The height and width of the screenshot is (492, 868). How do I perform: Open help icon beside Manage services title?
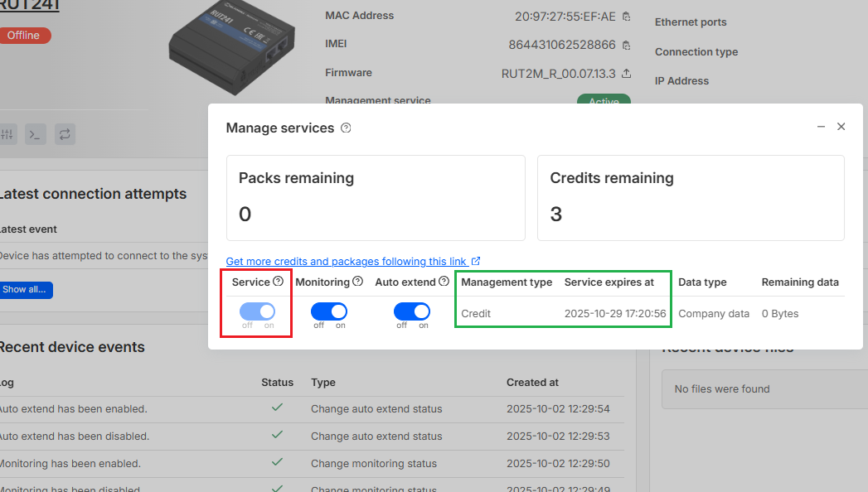[x=346, y=128]
